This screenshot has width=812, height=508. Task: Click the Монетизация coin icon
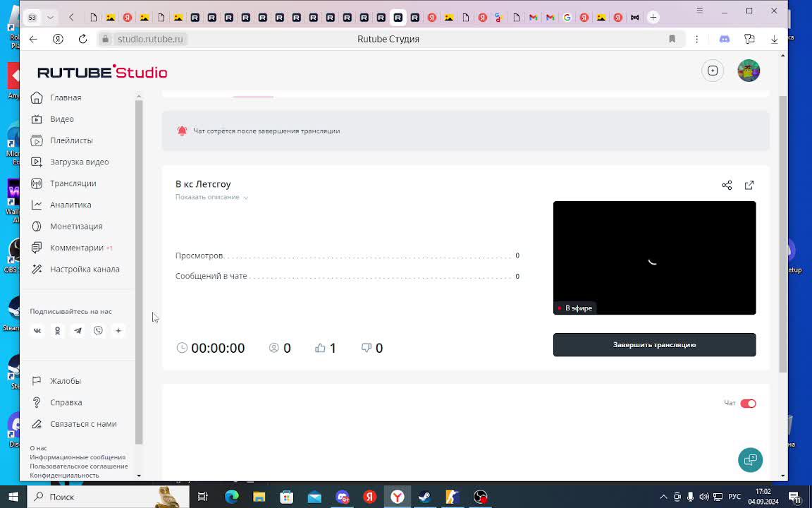pyautogui.click(x=36, y=226)
